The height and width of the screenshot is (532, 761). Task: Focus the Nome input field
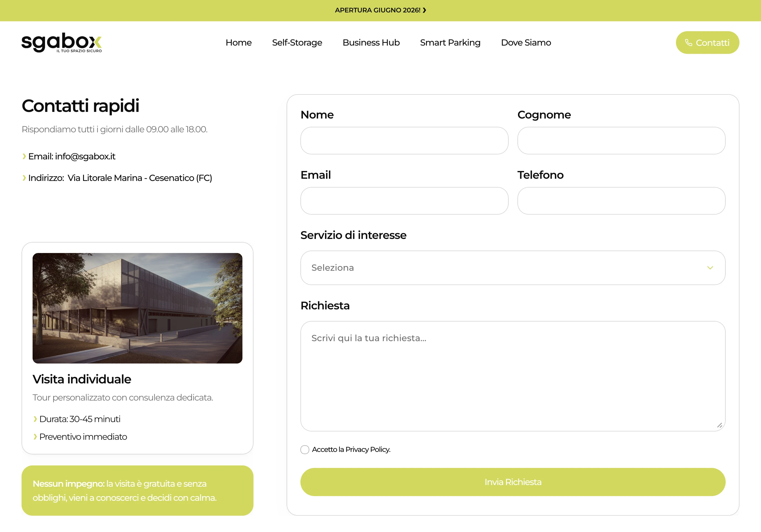(404, 141)
